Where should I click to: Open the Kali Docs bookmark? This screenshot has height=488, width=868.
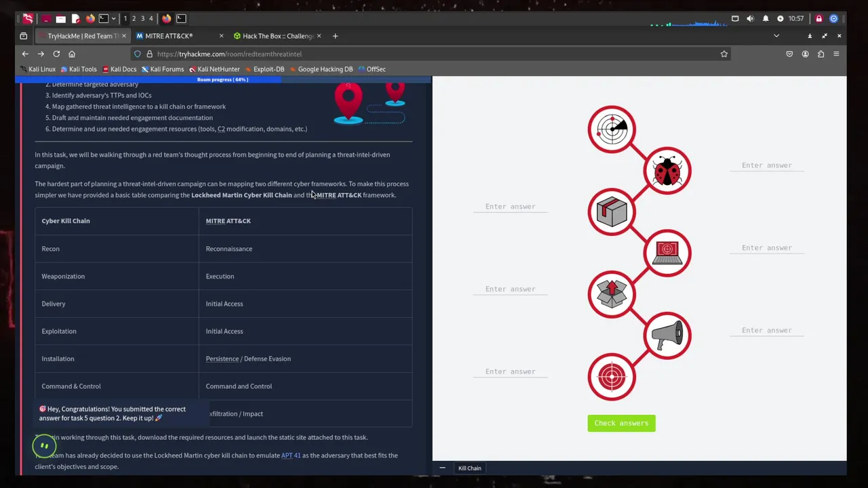pyautogui.click(x=119, y=69)
